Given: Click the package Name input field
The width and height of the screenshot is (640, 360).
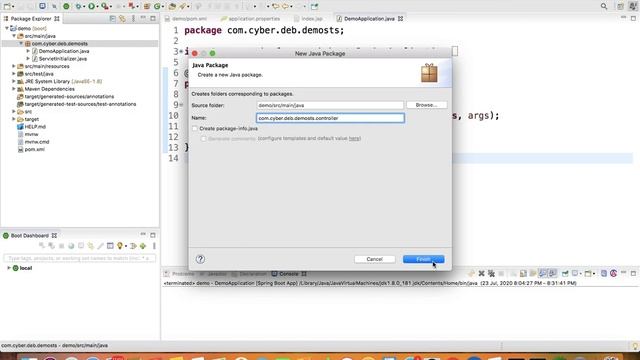Looking at the screenshot, I should coord(330,118).
